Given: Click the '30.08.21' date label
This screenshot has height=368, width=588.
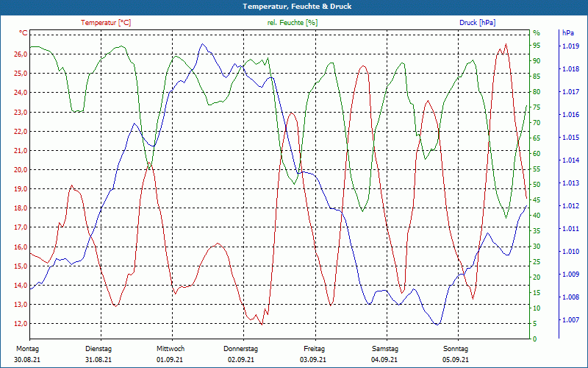Looking at the screenshot, I should 27,360.
